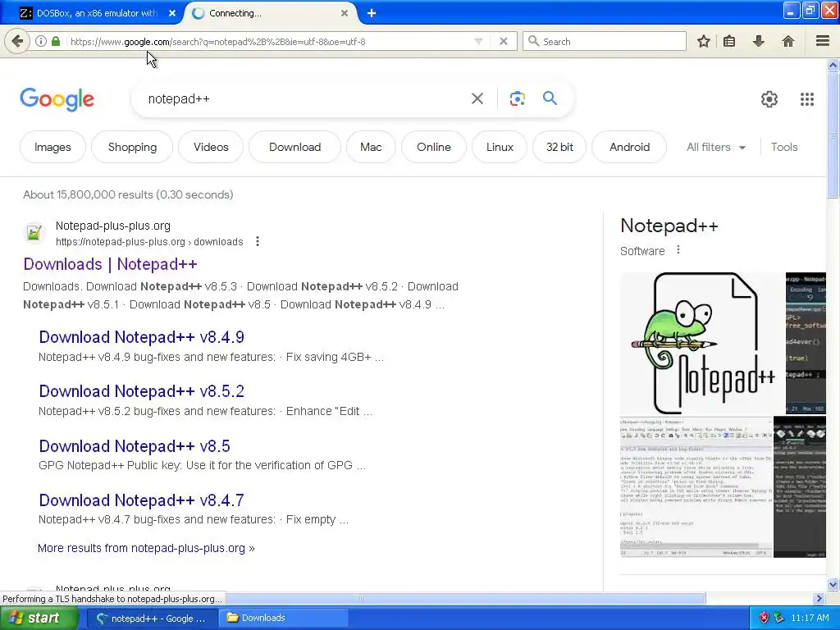840x630 pixels.
Task: Click the vertical scrollbar up arrow
Action: [833, 66]
